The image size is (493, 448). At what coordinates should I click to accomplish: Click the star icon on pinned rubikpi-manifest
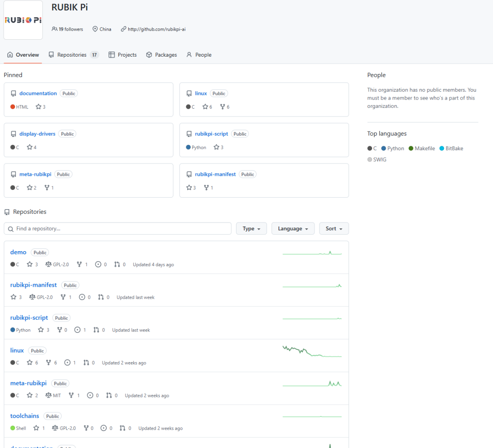click(189, 188)
